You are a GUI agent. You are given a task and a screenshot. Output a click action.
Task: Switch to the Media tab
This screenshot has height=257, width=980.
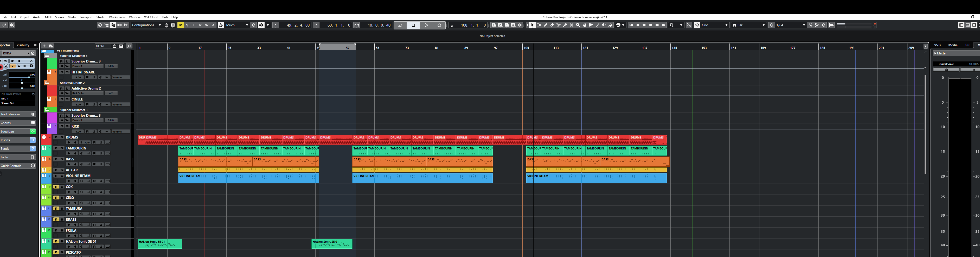coord(953,45)
